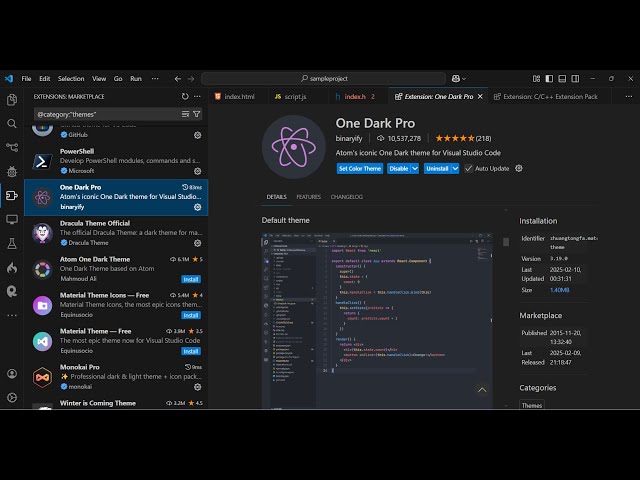Refresh the extensions marketplace list
The width and height of the screenshot is (640, 480).
point(185,97)
